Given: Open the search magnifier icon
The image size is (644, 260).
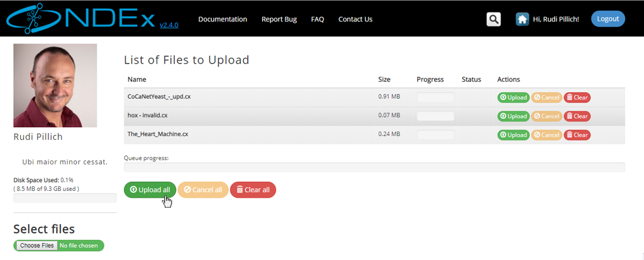Looking at the screenshot, I should pyautogui.click(x=494, y=20).
